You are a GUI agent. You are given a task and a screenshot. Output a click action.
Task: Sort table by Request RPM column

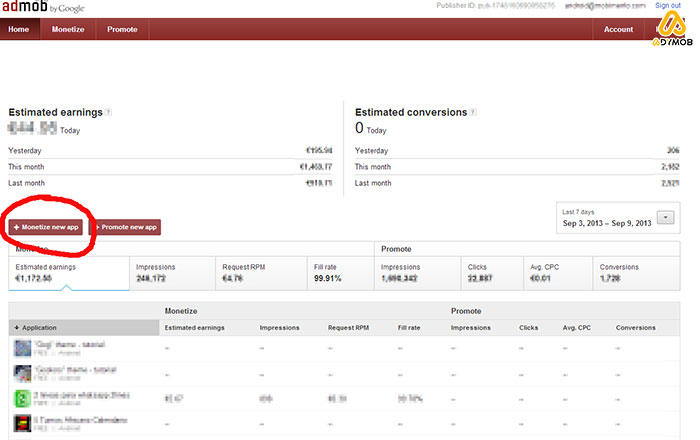[348, 328]
